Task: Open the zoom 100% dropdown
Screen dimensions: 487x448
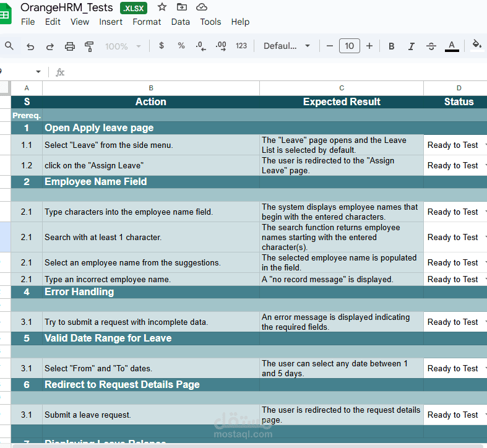Action: point(123,46)
